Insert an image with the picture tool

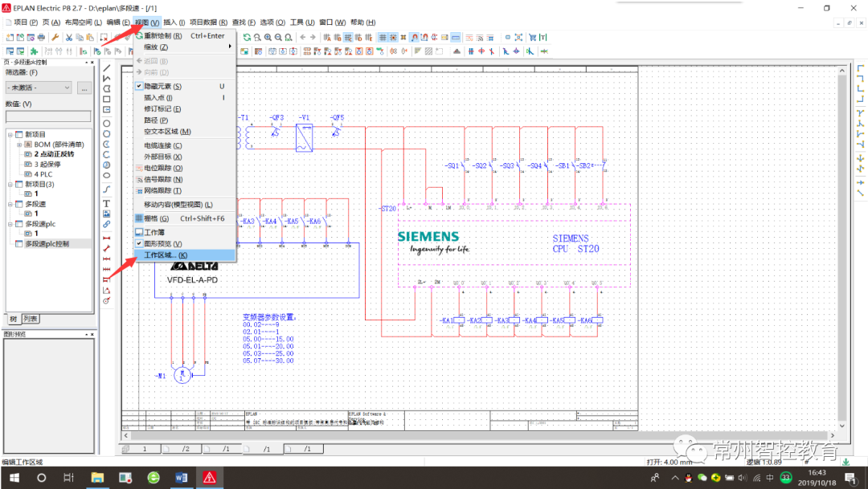tap(106, 214)
